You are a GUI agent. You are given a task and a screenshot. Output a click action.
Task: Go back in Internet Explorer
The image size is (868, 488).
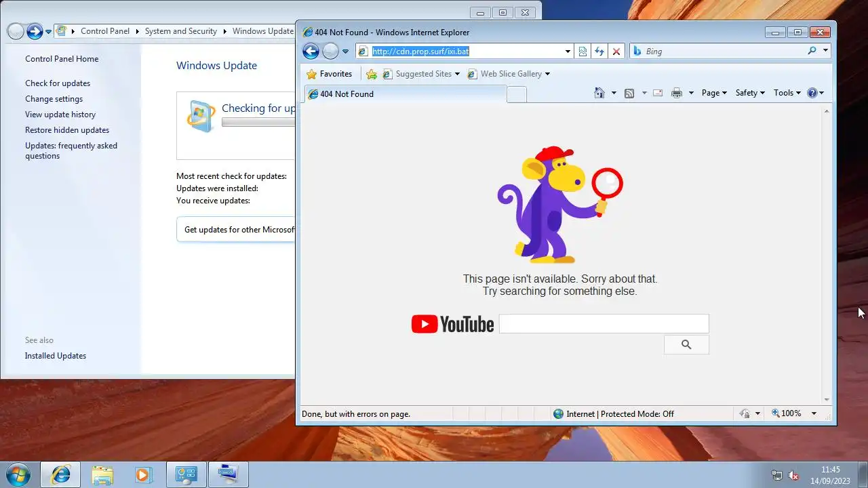click(311, 51)
